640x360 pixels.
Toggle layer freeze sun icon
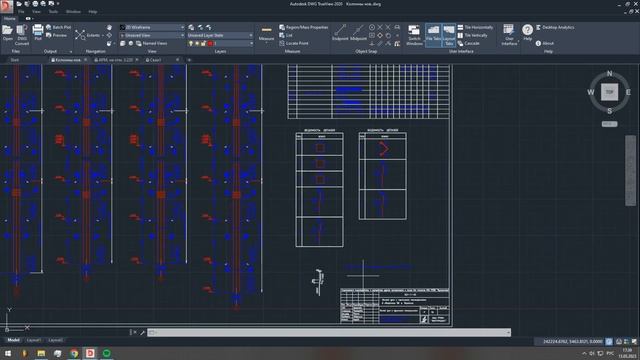point(197,43)
